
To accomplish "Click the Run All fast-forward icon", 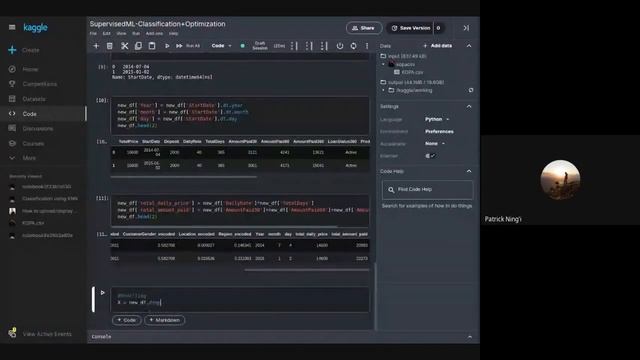I will [179, 46].
